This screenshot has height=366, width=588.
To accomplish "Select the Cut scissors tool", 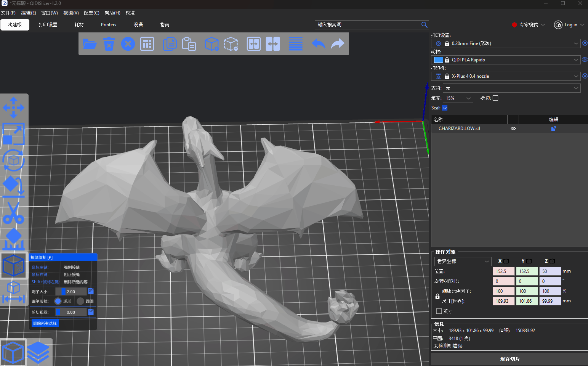I will coord(14,213).
